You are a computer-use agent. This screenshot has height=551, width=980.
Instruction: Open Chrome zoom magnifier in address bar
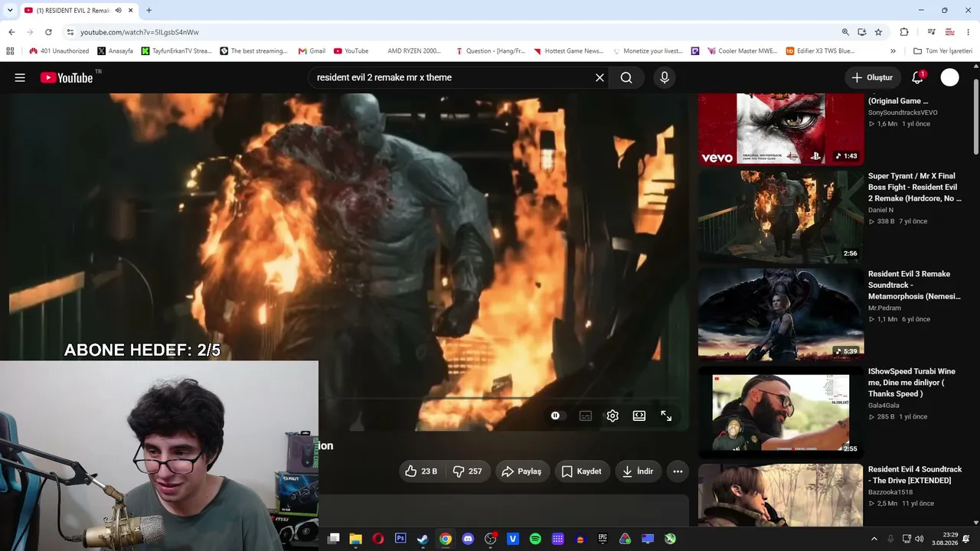pos(845,32)
